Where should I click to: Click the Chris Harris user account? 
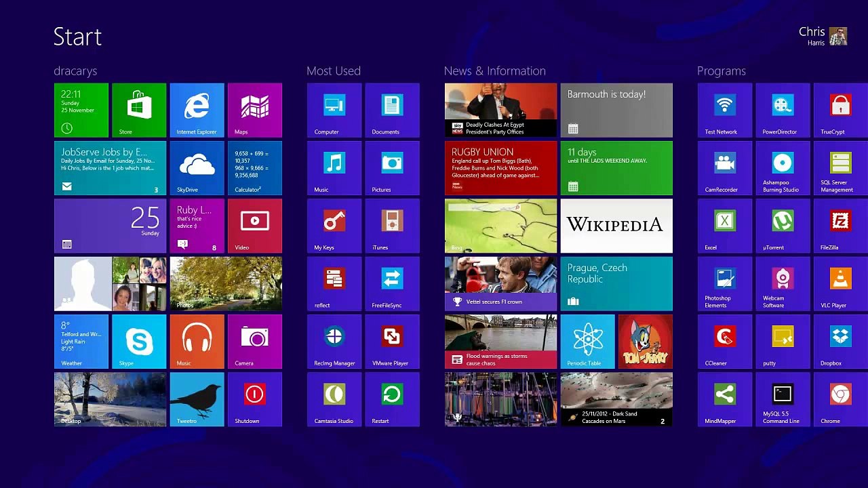coord(823,36)
